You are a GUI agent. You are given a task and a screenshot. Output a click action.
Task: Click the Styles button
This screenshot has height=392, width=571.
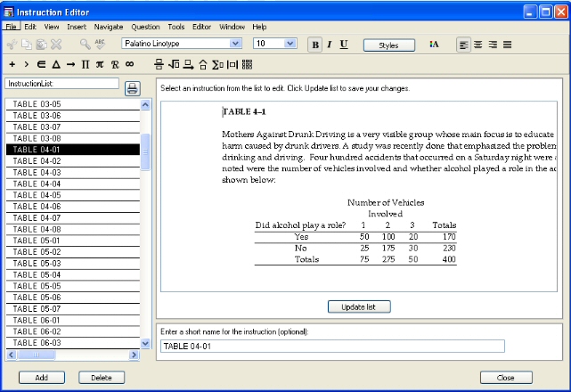[x=389, y=45]
